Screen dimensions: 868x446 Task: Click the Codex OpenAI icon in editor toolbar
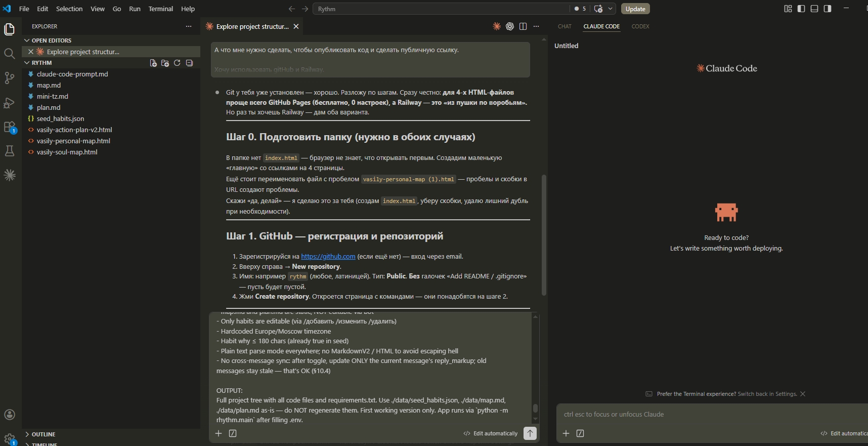(510, 26)
